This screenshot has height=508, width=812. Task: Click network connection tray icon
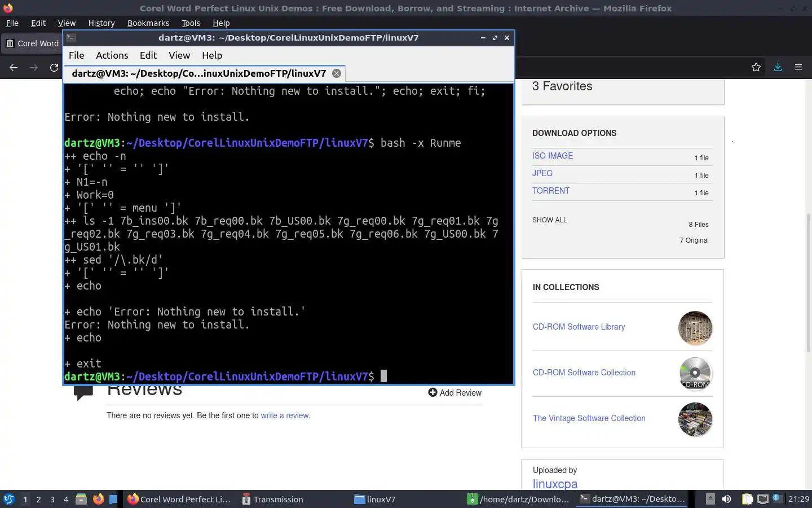pyautogui.click(x=763, y=499)
